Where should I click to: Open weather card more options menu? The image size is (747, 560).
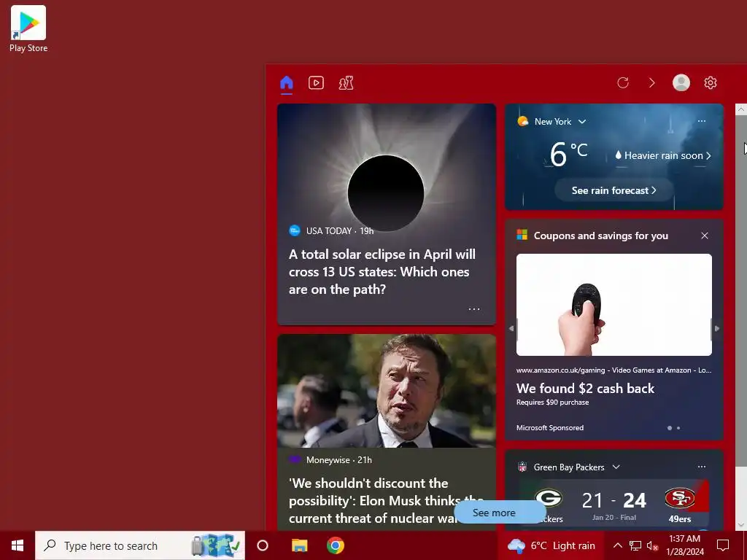701,121
